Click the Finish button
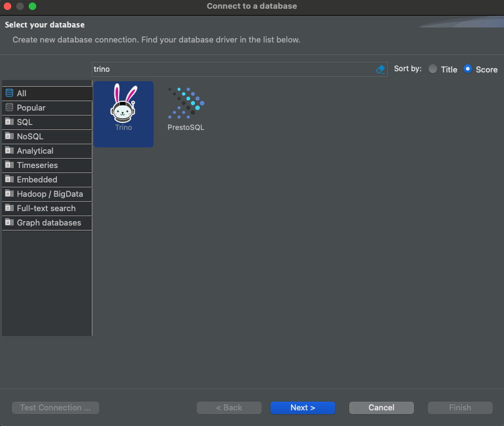The image size is (504, 426). 460,408
